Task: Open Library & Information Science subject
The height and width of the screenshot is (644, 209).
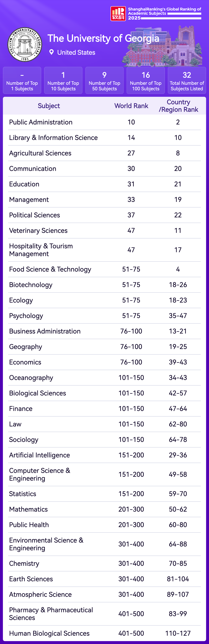Action: coord(53,138)
